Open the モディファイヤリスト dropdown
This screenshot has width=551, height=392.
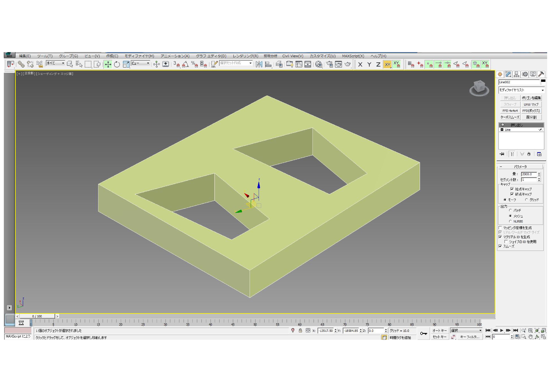[x=521, y=90]
